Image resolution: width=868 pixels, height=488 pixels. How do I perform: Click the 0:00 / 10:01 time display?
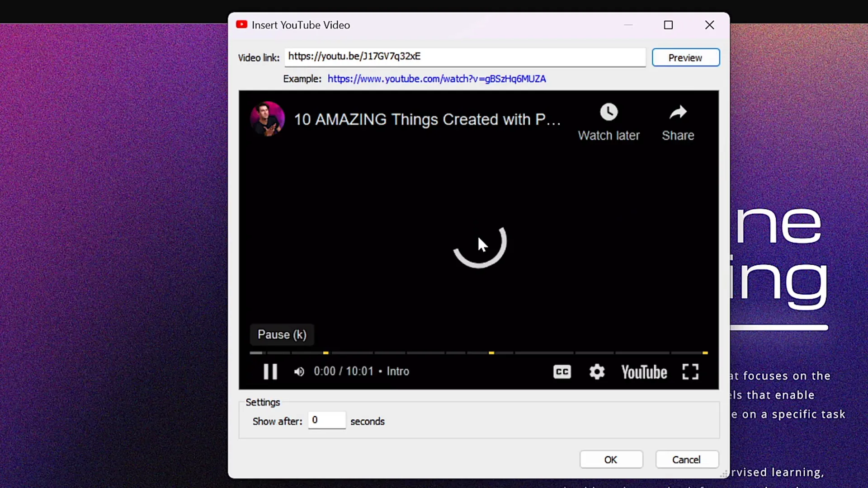point(344,371)
